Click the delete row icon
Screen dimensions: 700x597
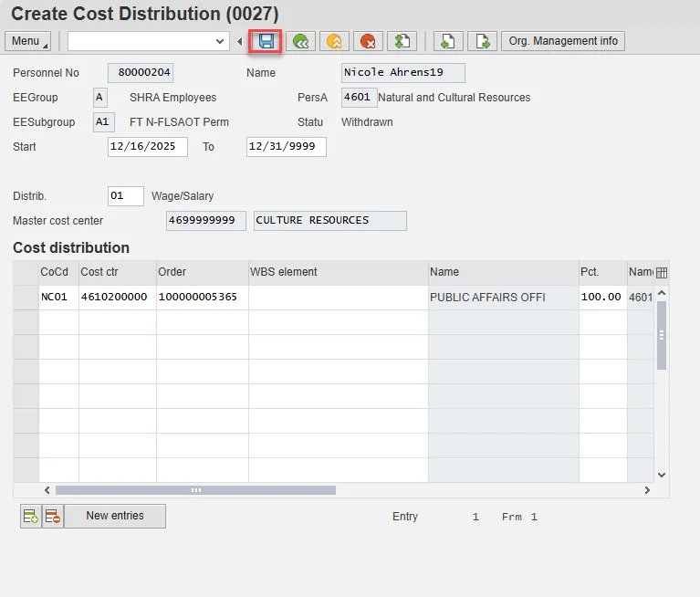click(x=53, y=517)
